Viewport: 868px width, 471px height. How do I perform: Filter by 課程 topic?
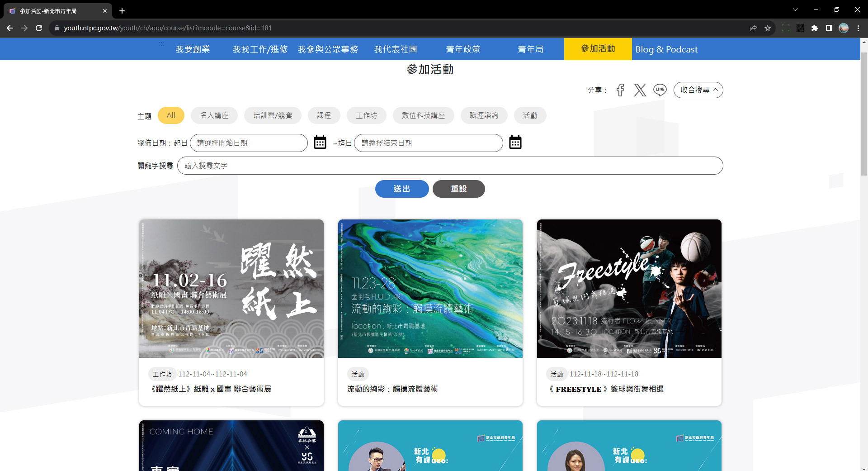point(324,115)
